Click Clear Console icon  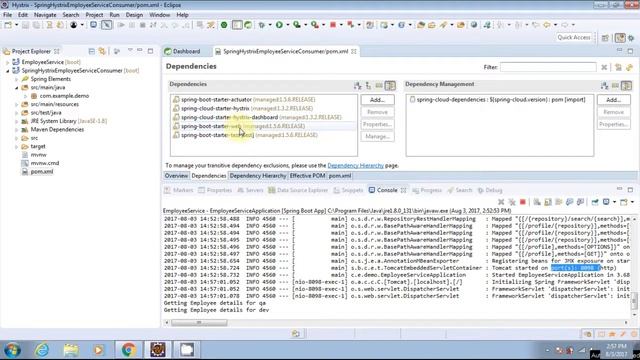pos(537,202)
